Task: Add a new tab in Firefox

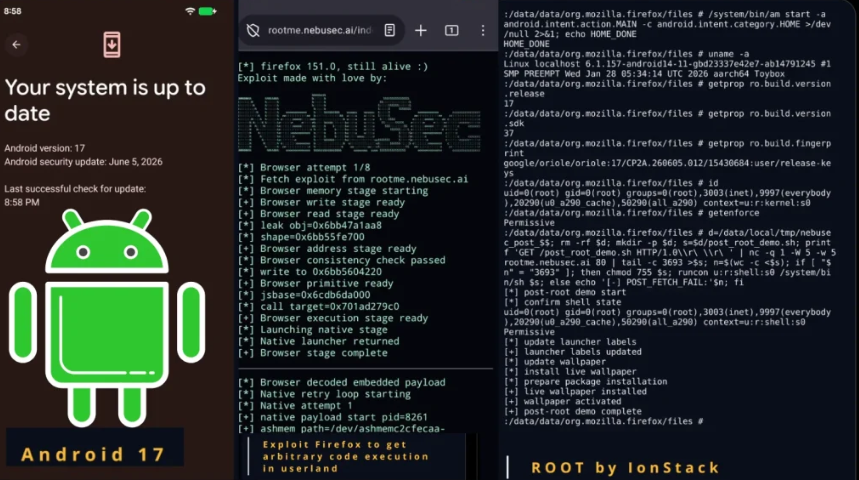Action: tap(421, 31)
